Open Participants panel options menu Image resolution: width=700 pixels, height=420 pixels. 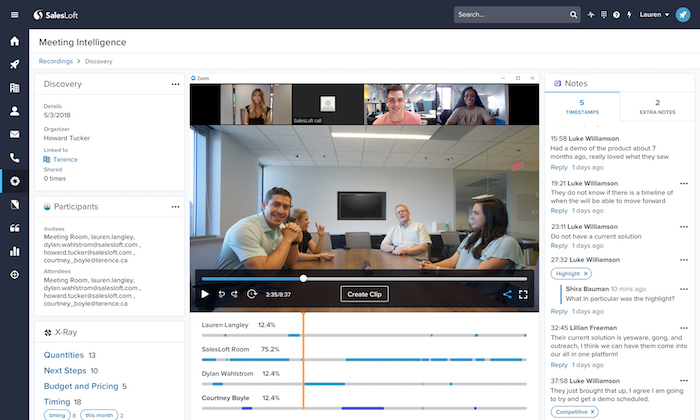175,207
